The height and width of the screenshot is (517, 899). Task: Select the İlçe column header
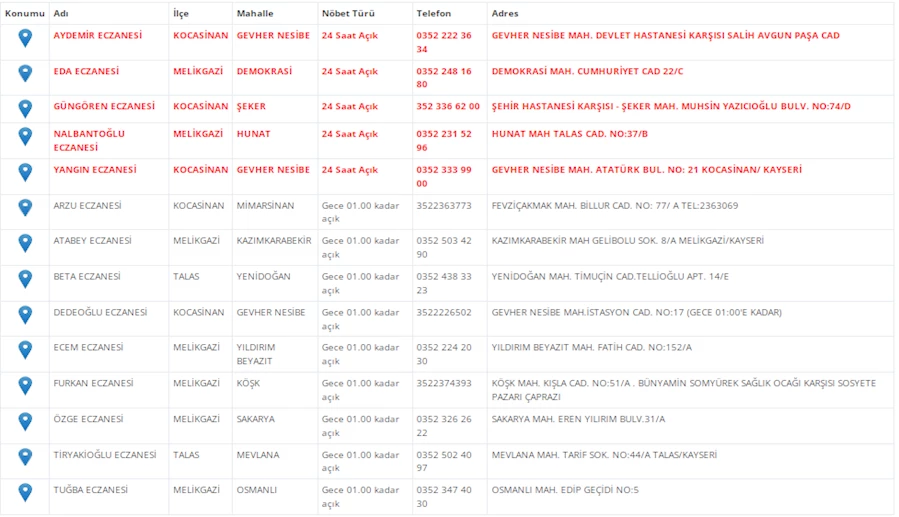pos(183,14)
